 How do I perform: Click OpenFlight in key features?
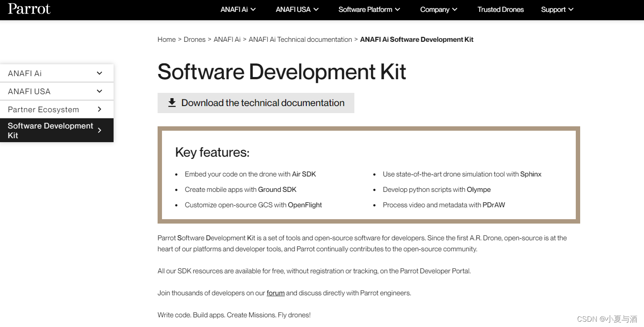[x=305, y=205]
